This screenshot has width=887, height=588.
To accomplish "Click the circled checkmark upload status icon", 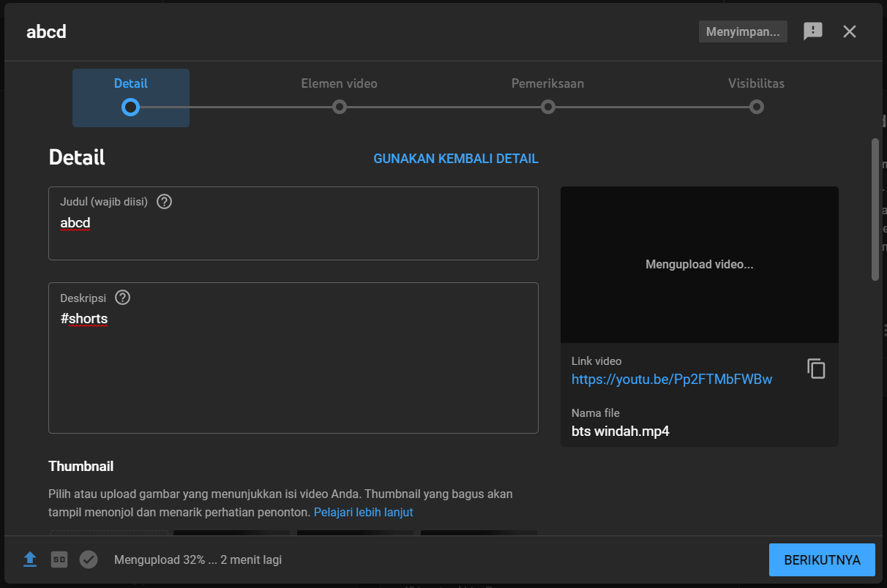I will [89, 559].
